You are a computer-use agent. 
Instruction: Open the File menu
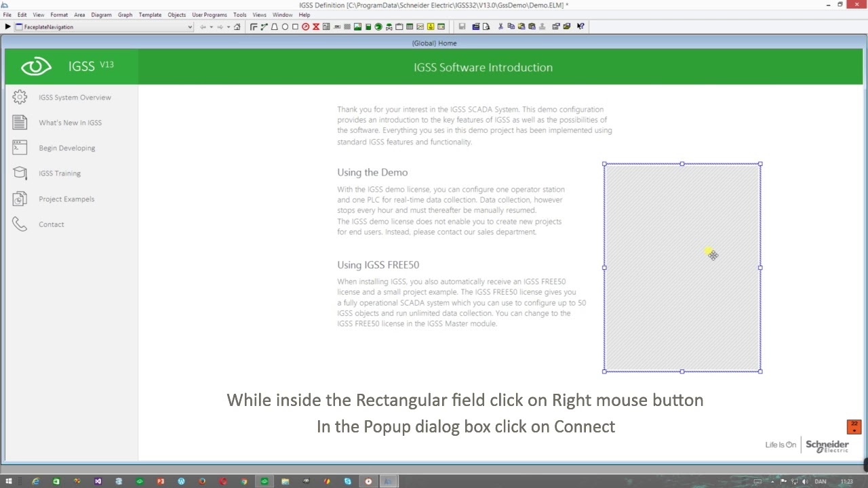pos(7,15)
